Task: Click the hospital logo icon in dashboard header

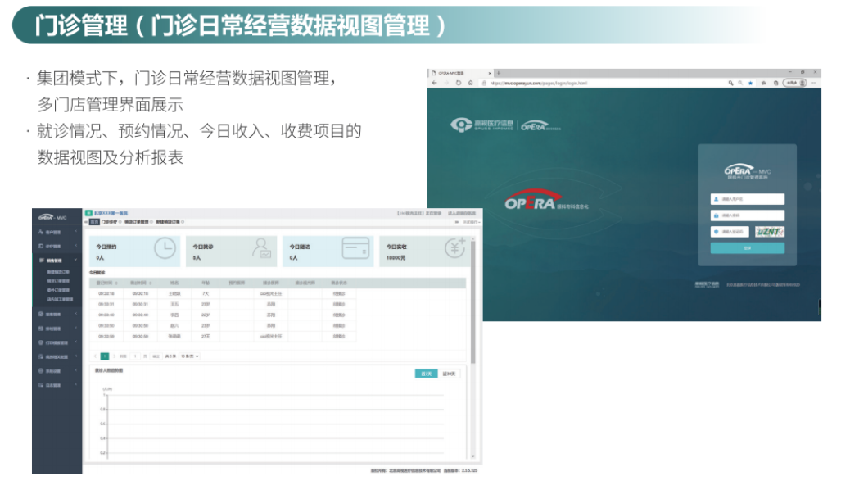Action: tap(88, 213)
